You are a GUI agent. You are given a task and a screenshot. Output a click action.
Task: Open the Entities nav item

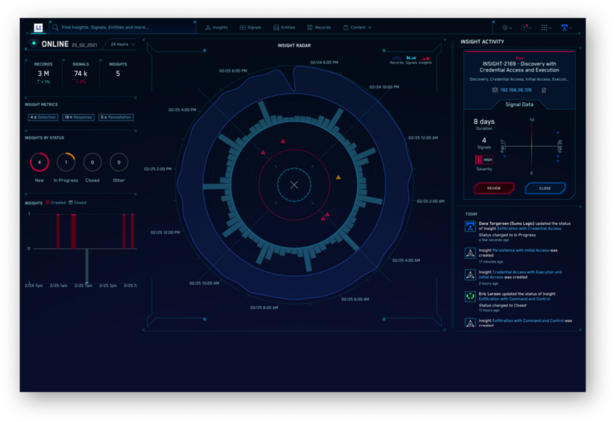284,27
